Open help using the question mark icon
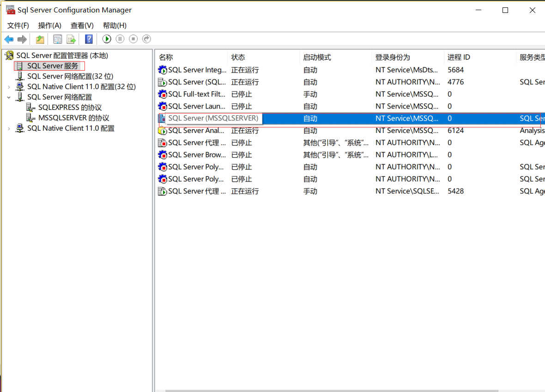 pos(88,39)
